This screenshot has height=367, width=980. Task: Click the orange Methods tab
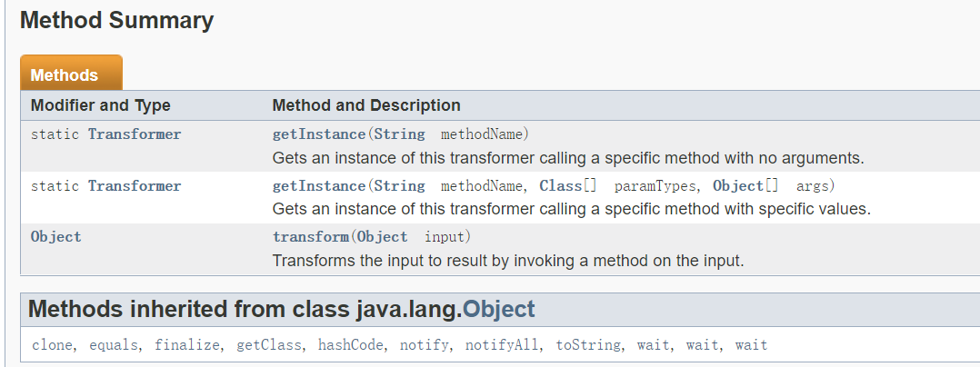65,74
